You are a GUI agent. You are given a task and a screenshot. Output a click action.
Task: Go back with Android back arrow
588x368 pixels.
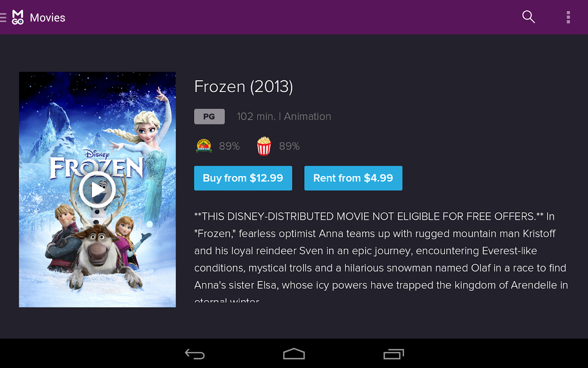(x=195, y=354)
